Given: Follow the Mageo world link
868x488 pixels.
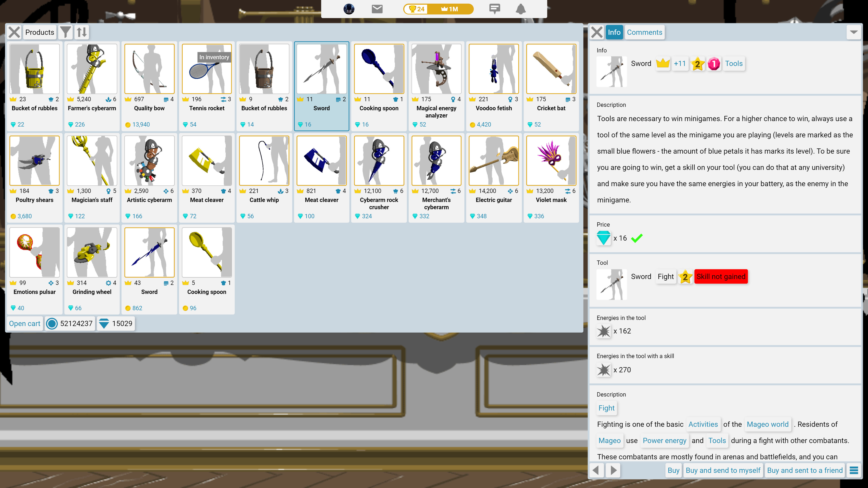Looking at the screenshot, I should click(767, 424).
